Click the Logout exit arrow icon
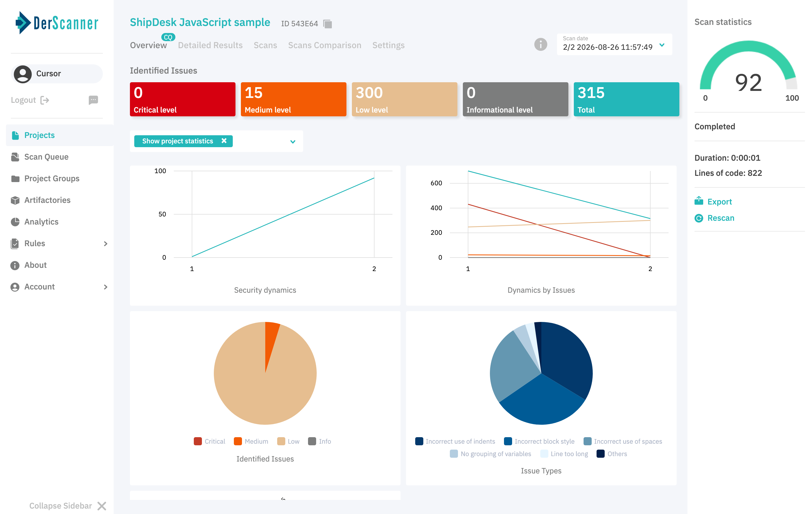This screenshot has width=812, height=514. pos(45,100)
